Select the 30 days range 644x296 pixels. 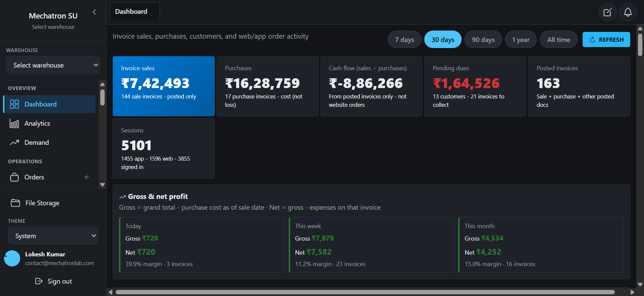[x=443, y=40]
